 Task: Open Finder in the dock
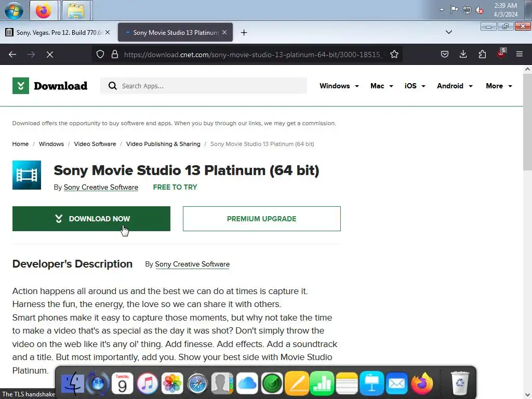pos(72,384)
